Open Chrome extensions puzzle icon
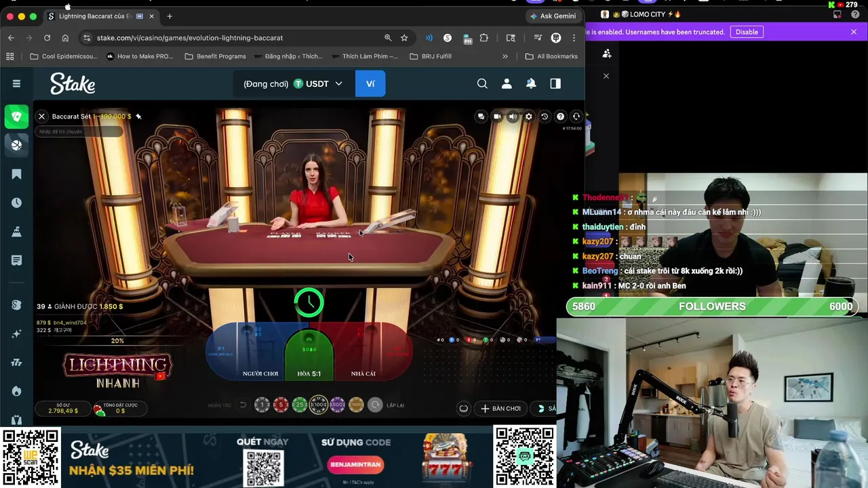 coord(484,38)
